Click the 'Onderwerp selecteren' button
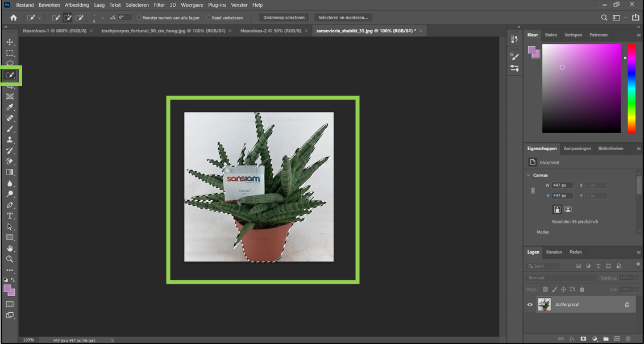The image size is (644, 344). pyautogui.click(x=284, y=18)
